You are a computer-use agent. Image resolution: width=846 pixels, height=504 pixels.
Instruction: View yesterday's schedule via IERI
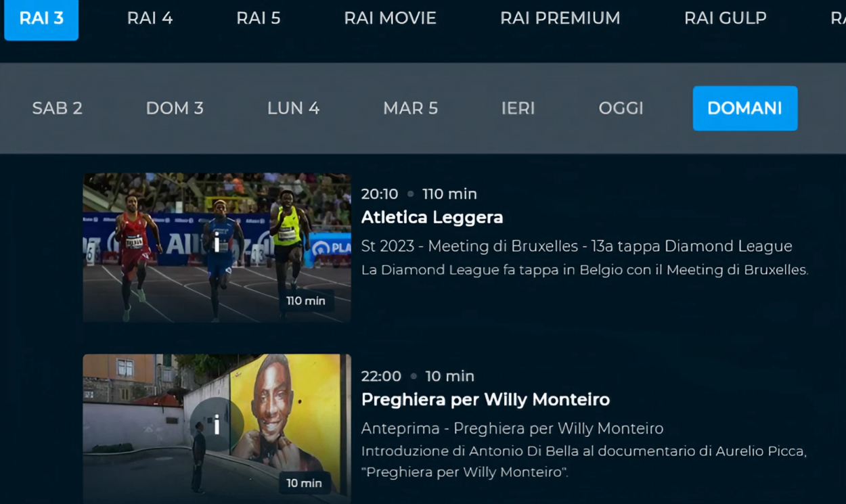(518, 108)
